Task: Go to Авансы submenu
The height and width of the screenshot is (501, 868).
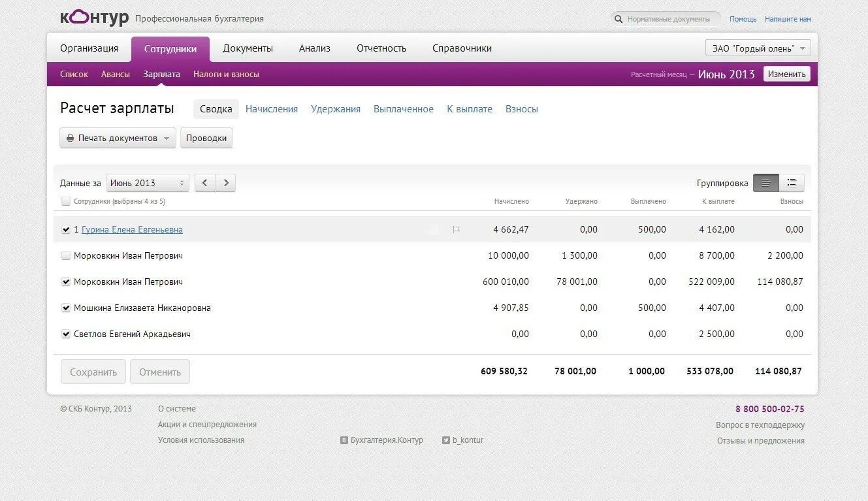Action: (x=116, y=74)
